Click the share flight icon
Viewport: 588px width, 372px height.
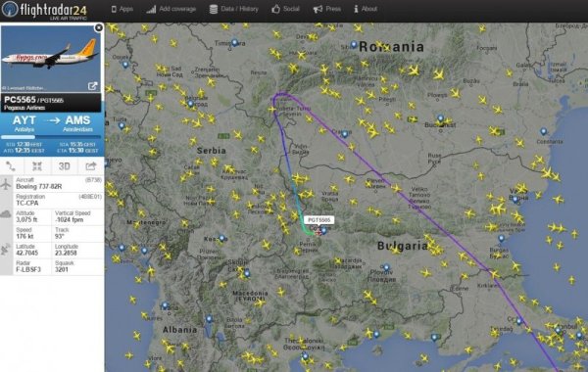click(x=91, y=166)
